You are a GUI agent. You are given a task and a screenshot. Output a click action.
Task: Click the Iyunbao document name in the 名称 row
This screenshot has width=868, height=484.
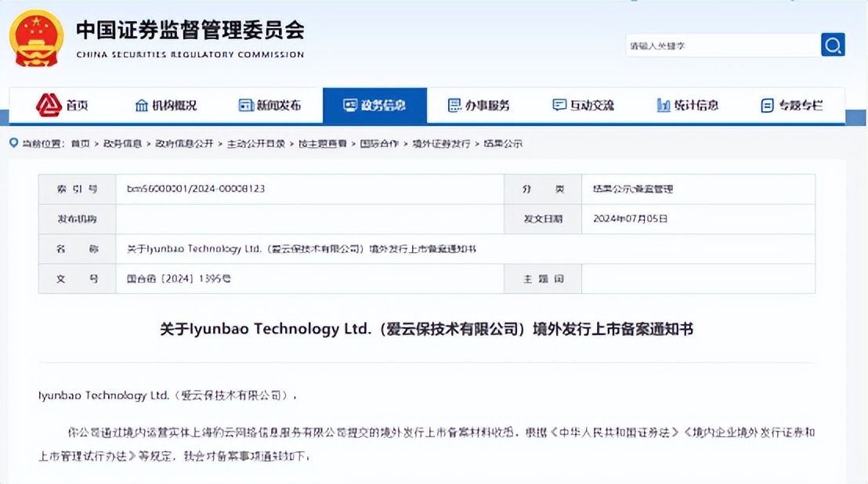click(302, 249)
